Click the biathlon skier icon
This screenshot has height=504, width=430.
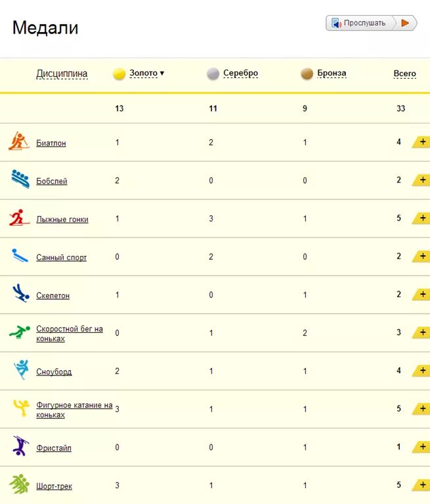point(19,141)
